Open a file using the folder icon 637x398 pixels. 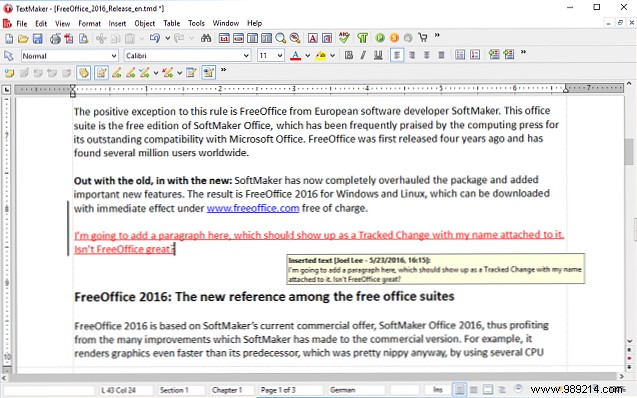[23, 39]
